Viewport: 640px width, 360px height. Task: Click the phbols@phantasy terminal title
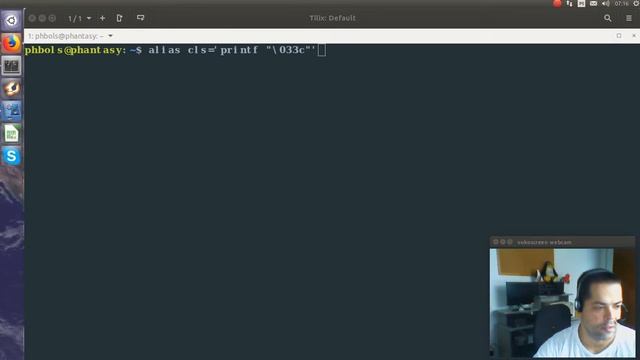click(65, 36)
